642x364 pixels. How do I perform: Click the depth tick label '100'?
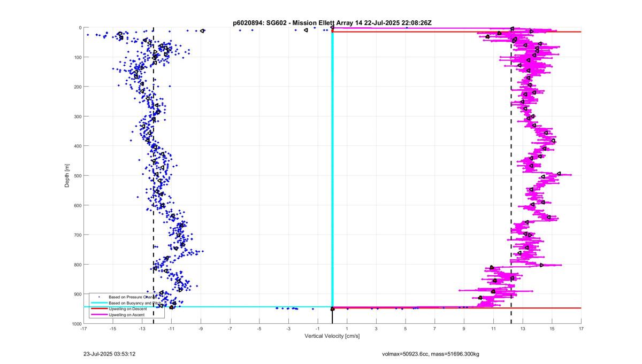(x=77, y=57)
